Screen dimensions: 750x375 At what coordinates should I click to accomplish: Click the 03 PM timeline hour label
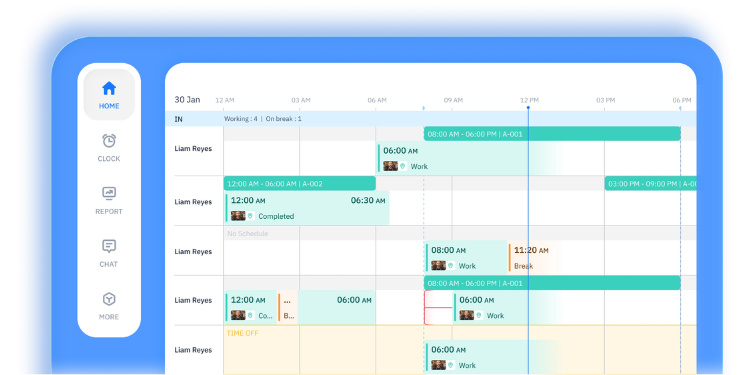(606, 100)
